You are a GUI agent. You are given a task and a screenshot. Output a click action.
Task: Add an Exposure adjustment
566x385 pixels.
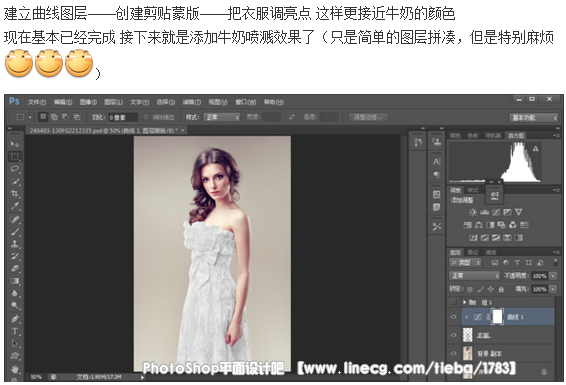pos(507,212)
